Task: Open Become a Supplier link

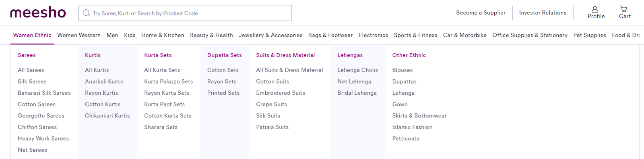Action: 481,13
